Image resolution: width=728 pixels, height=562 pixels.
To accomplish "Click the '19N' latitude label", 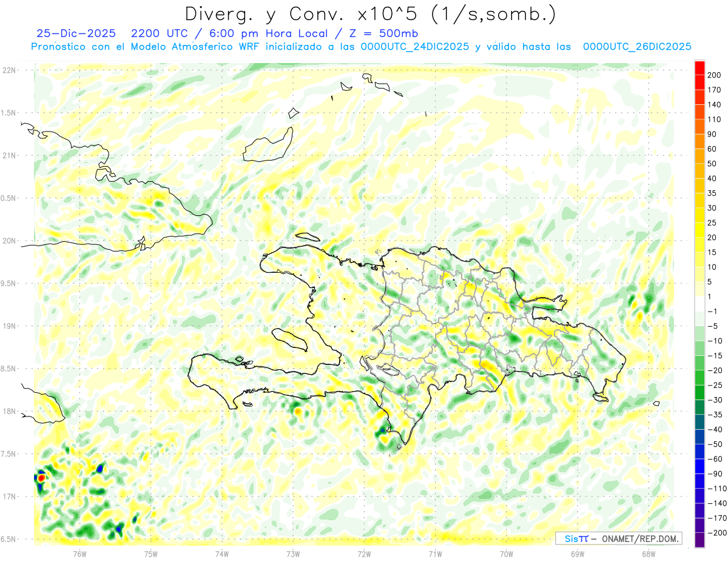I will pos(8,326).
